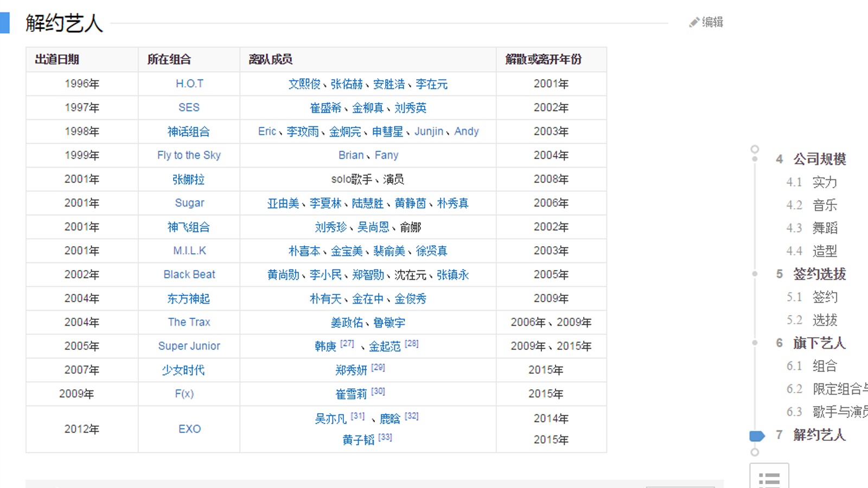Viewport: 868px width, 488px height.
Task: Click member link 张镇永
Action: [453, 275]
